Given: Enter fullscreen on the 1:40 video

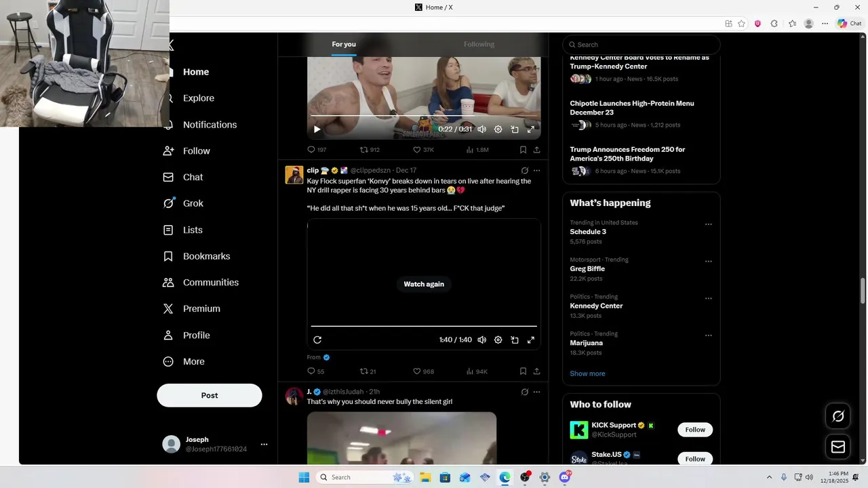Looking at the screenshot, I should click(x=531, y=340).
